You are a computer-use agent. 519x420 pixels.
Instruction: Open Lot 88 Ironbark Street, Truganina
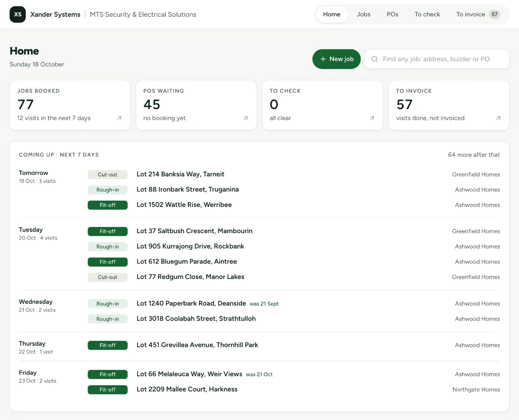pyautogui.click(x=187, y=189)
